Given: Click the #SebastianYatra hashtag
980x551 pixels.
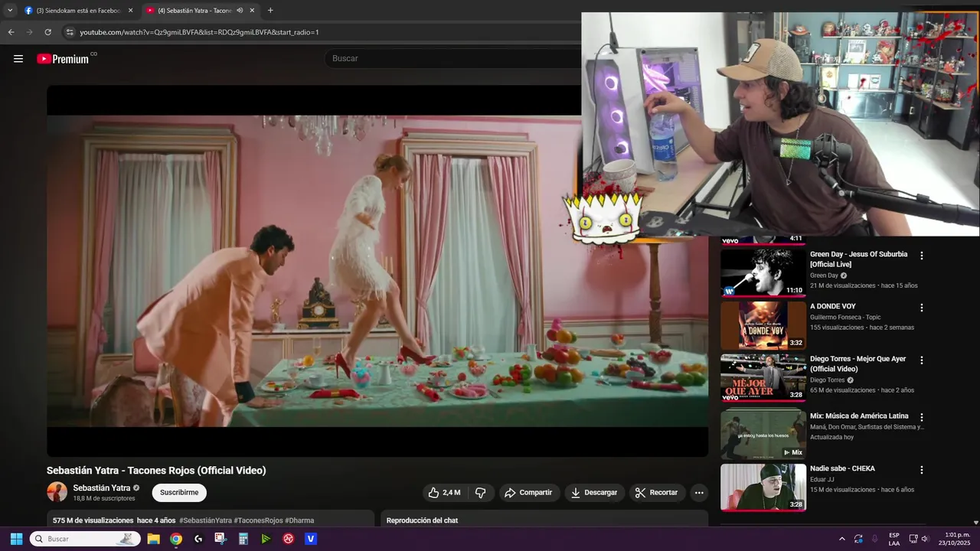Looking at the screenshot, I should pos(205,520).
